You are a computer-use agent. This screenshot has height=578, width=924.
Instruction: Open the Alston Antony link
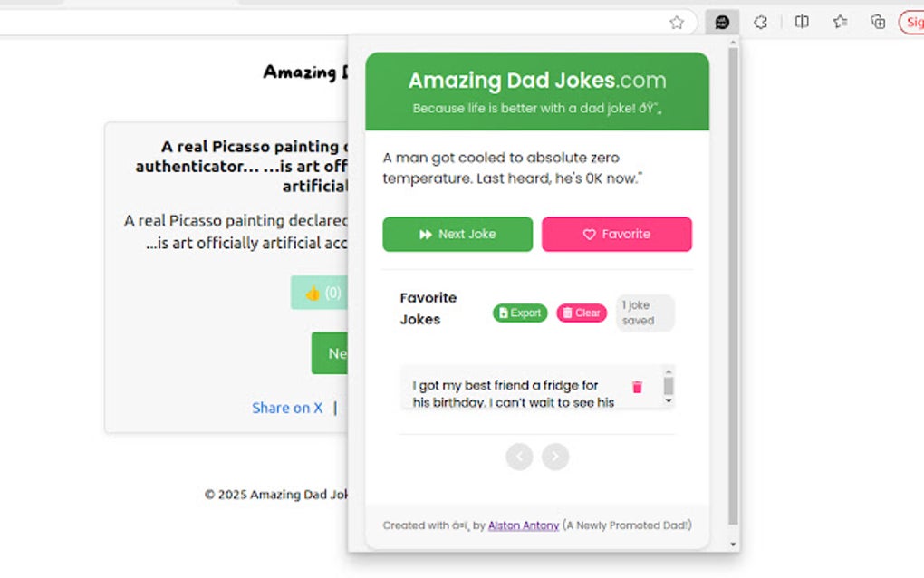pyautogui.click(x=524, y=525)
